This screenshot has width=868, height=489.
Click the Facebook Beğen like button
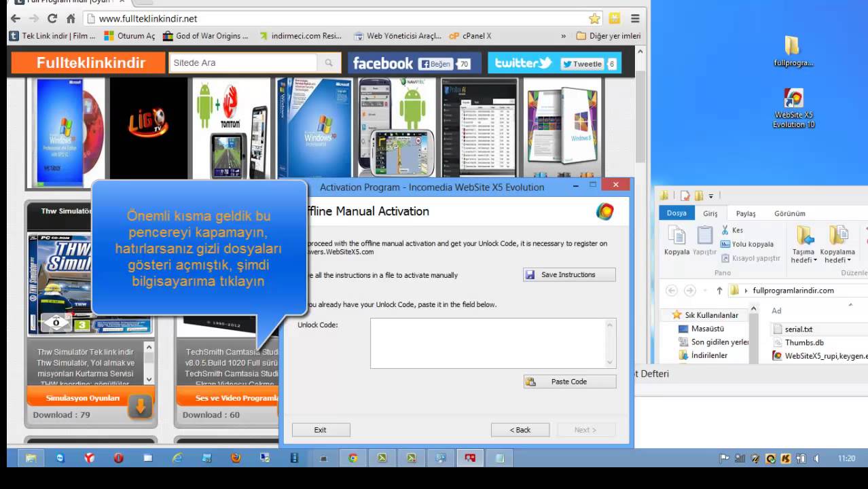[x=435, y=64]
